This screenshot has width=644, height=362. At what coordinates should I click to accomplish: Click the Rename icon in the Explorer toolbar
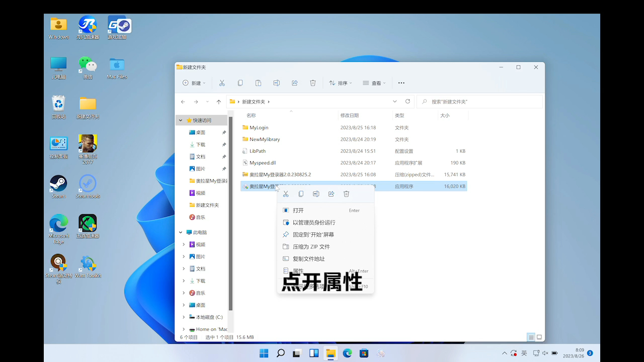pos(276,83)
